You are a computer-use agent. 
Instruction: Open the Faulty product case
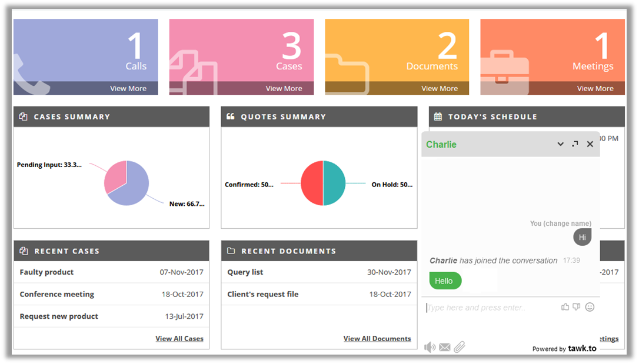pos(46,272)
